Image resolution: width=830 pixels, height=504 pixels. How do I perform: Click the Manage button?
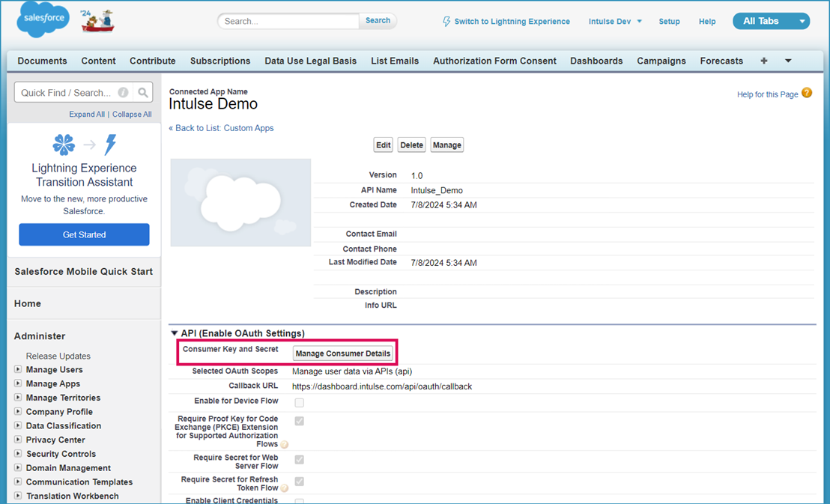pyautogui.click(x=446, y=145)
